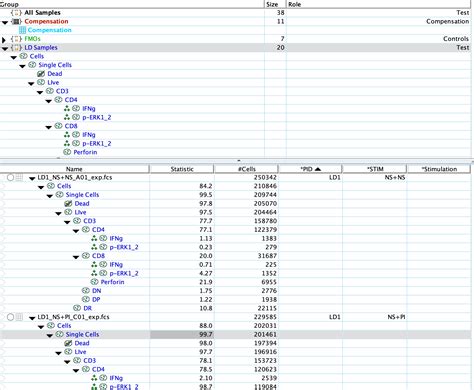Click the NS+PI value in *STIM column
474x390 pixels.
[x=396, y=317]
